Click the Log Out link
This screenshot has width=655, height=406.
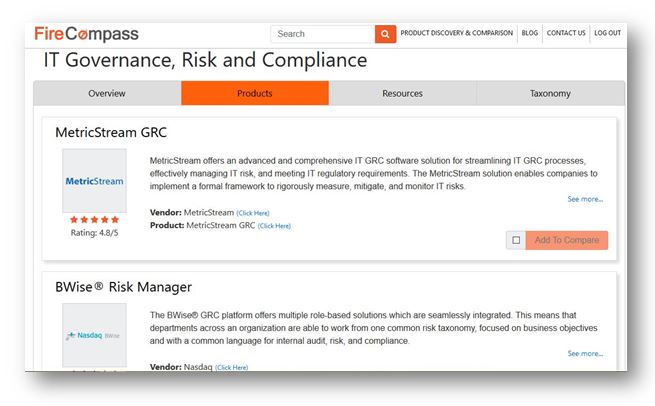point(607,33)
